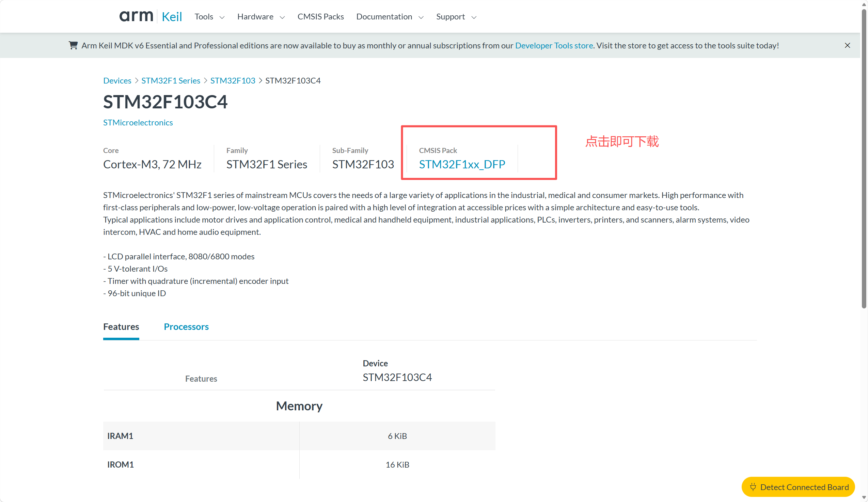Viewport: 868px width, 502px height.
Task: Click the Timer with quadrature encoder line
Action: pos(196,281)
